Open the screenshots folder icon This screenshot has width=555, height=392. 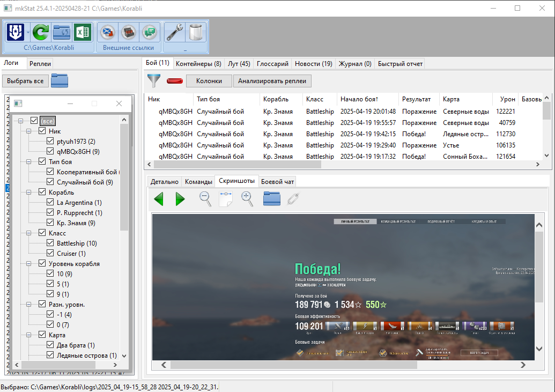pyautogui.click(x=272, y=198)
